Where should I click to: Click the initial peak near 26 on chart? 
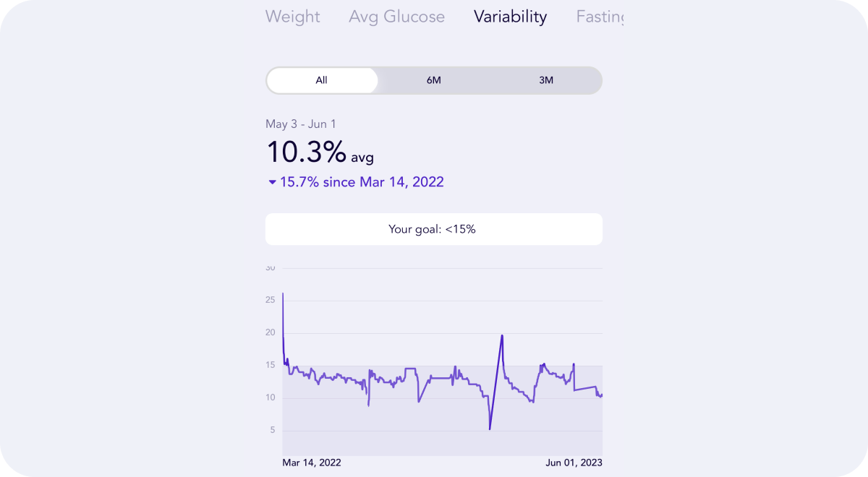click(282, 293)
